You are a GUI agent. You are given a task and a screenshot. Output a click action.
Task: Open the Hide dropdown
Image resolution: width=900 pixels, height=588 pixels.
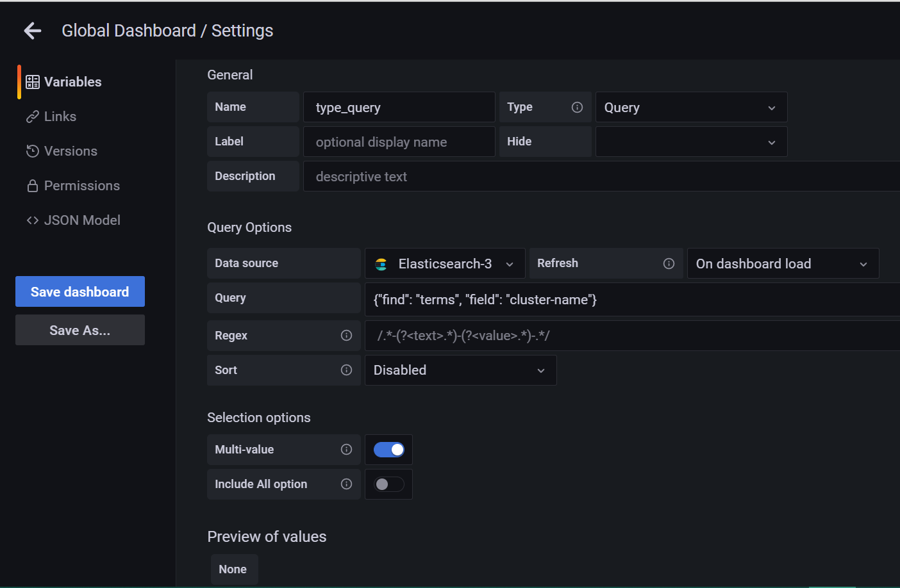pyautogui.click(x=691, y=142)
